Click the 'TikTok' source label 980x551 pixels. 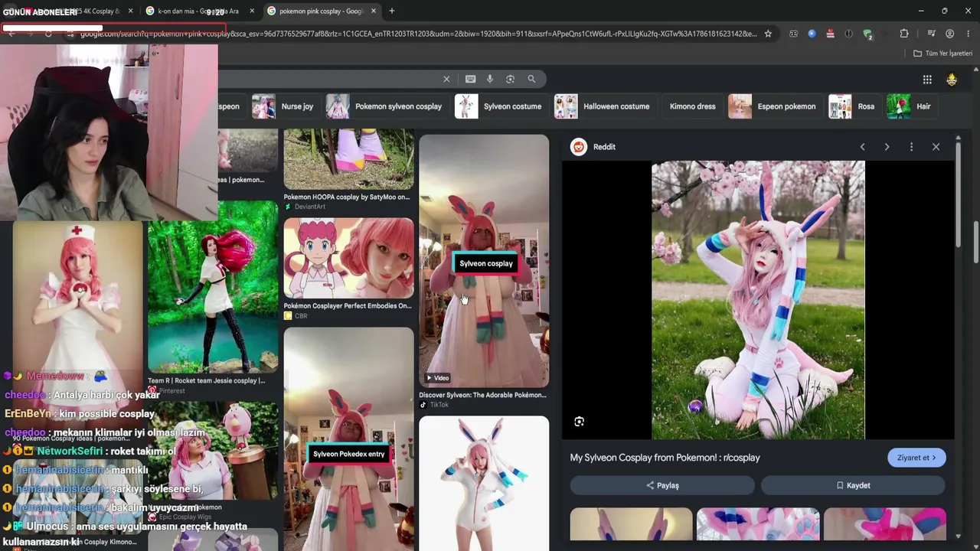click(x=439, y=405)
